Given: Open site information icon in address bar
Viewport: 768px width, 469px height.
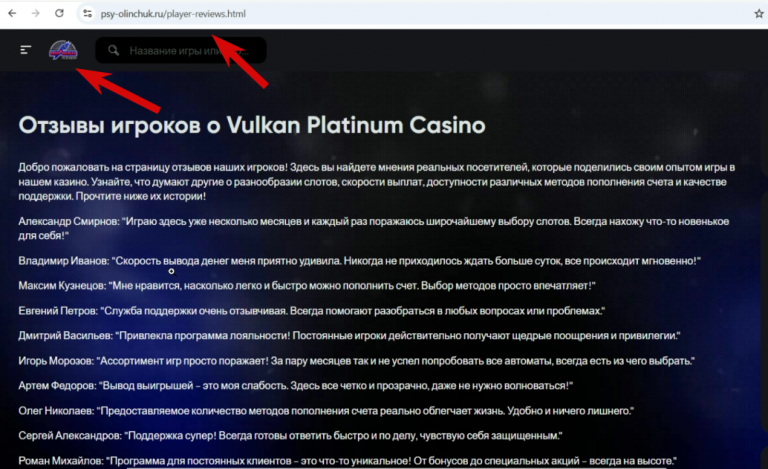Looking at the screenshot, I should pos(87,14).
